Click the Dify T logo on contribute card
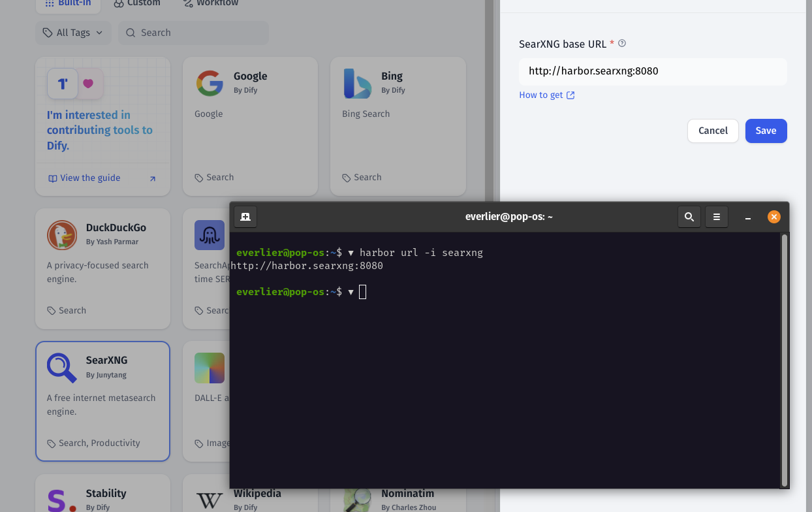The width and height of the screenshot is (812, 512). 63,84
